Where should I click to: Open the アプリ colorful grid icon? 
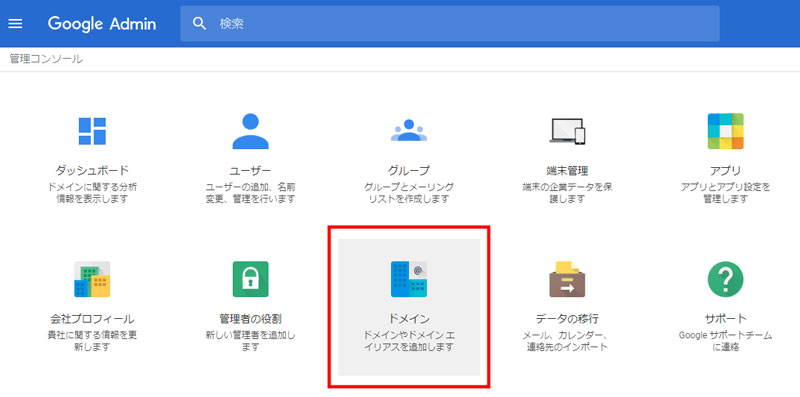click(726, 131)
